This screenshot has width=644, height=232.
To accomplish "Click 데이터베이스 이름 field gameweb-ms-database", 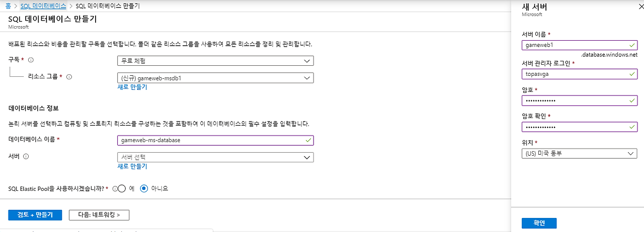I will click(x=215, y=140).
